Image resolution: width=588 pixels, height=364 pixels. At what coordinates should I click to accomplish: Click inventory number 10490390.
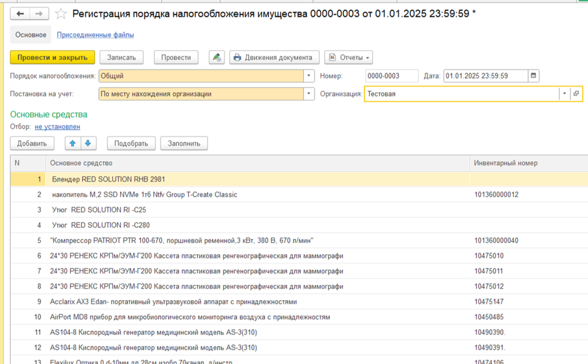tap(490, 333)
